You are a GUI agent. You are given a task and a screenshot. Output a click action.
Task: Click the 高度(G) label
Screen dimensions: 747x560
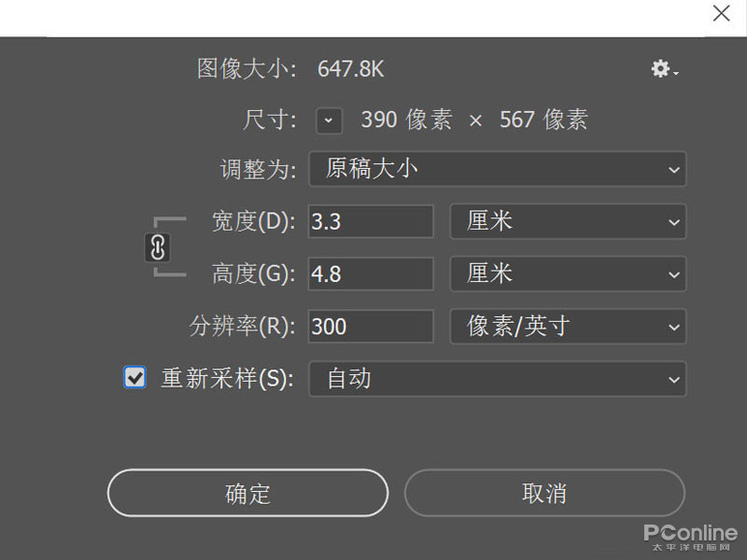pyautogui.click(x=253, y=273)
